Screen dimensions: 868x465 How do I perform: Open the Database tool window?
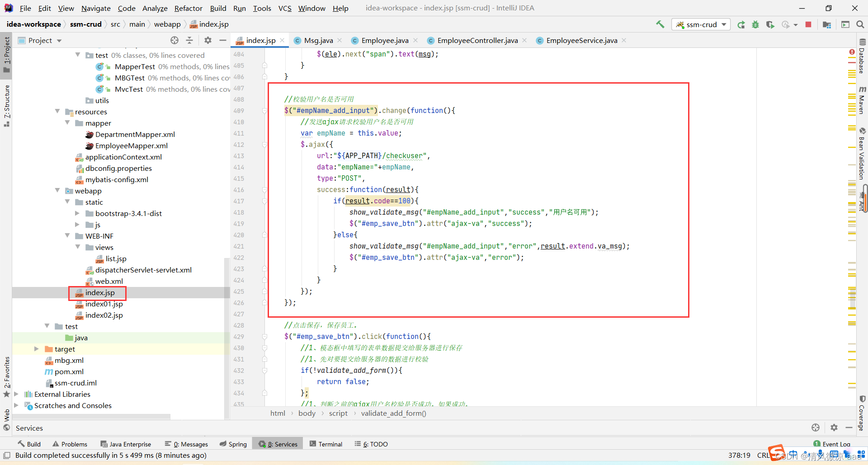pyautogui.click(x=862, y=56)
